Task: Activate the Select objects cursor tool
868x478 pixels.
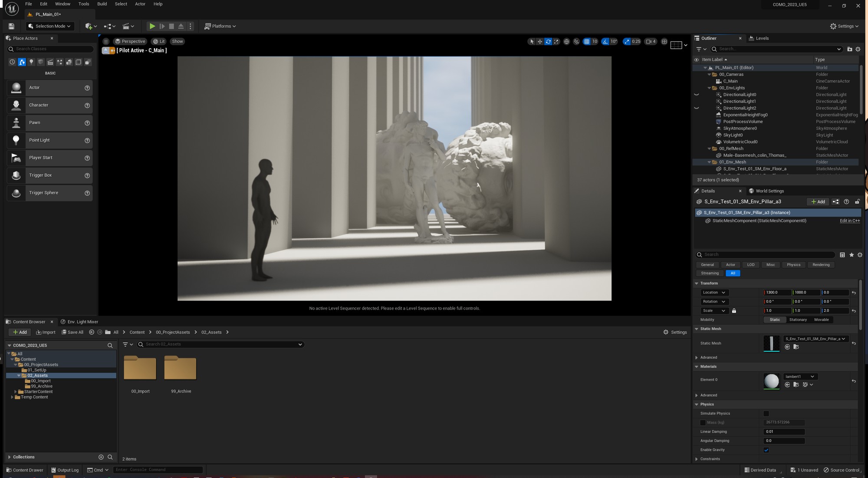Action: (x=532, y=42)
